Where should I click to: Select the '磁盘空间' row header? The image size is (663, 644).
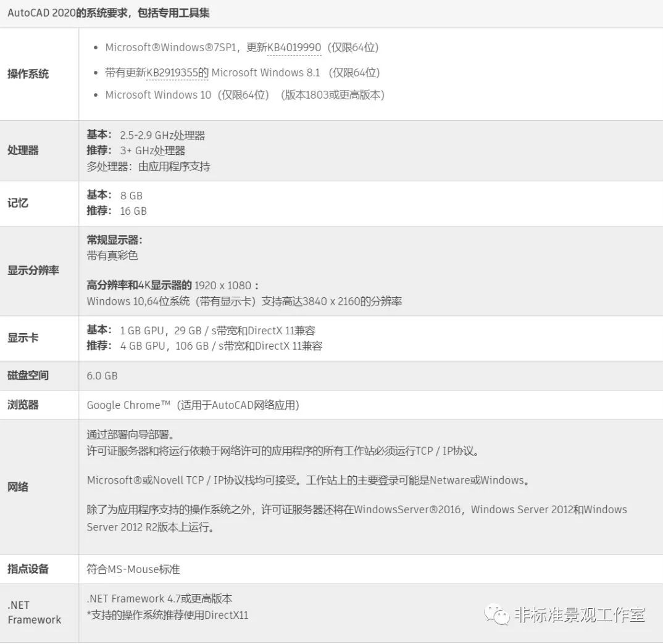28,375
